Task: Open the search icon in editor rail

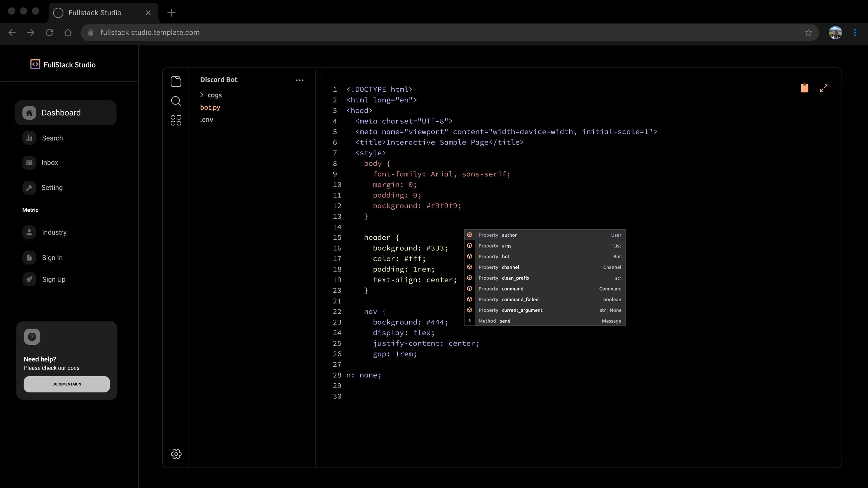Action: pyautogui.click(x=176, y=101)
